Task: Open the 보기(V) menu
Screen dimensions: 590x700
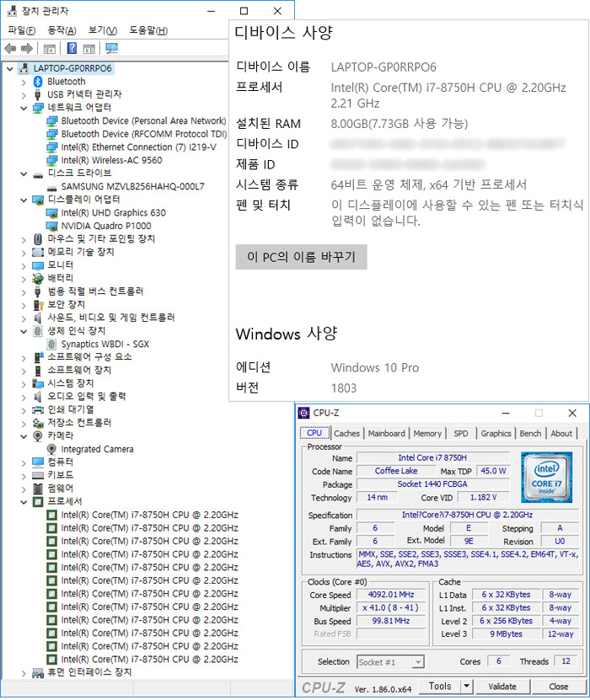Action: point(103,30)
